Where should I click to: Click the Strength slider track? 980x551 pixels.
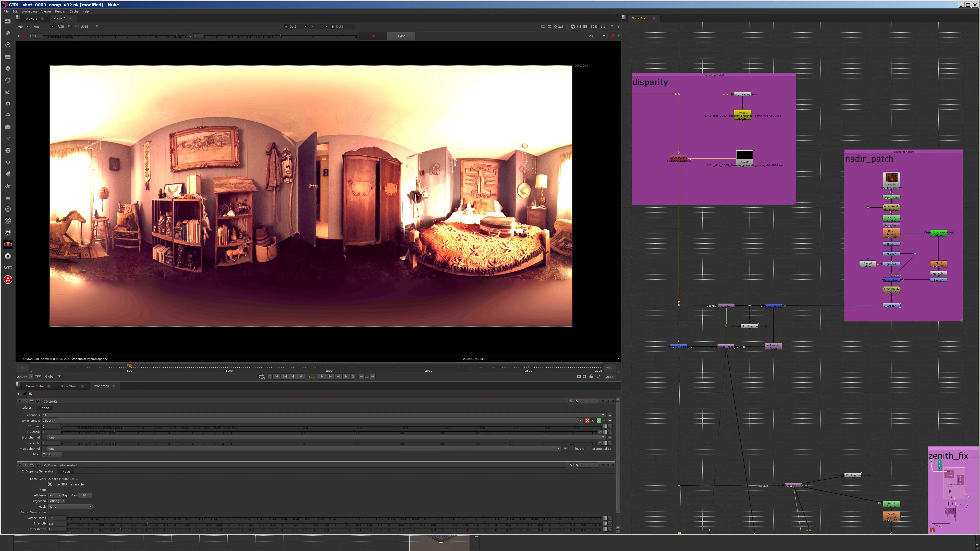click(335, 524)
